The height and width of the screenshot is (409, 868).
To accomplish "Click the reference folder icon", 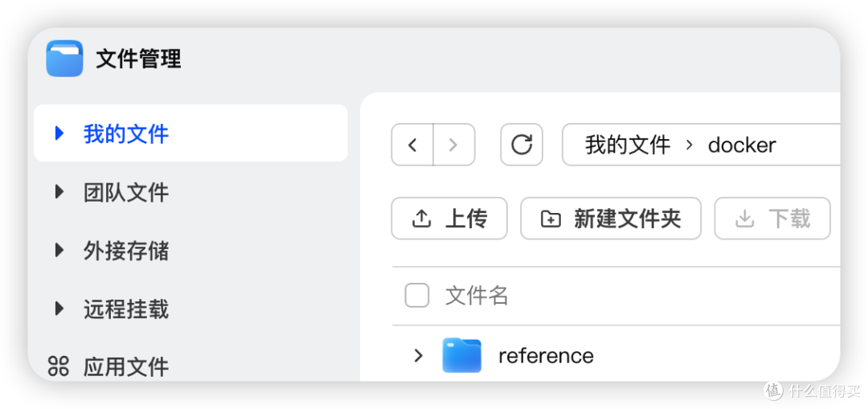I will coord(461,355).
